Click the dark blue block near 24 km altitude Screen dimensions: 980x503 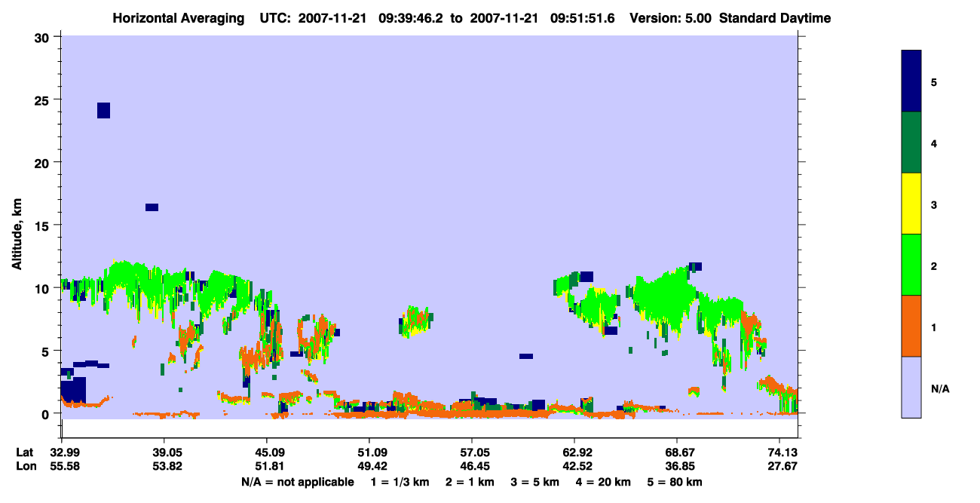pyautogui.click(x=104, y=110)
